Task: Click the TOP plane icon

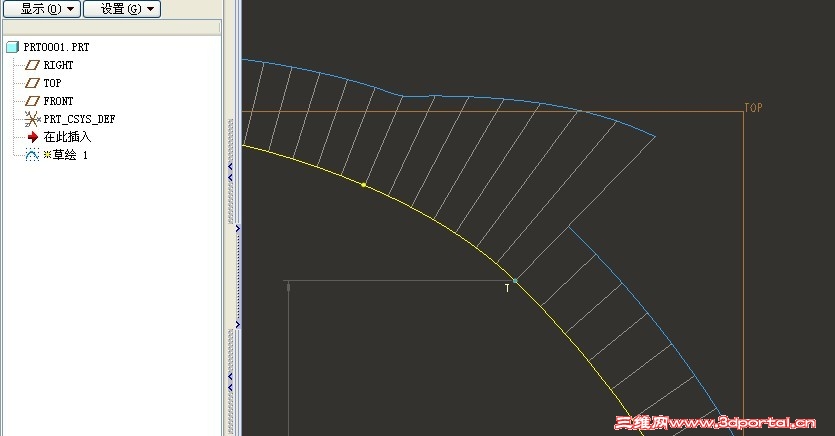Action: click(x=32, y=83)
